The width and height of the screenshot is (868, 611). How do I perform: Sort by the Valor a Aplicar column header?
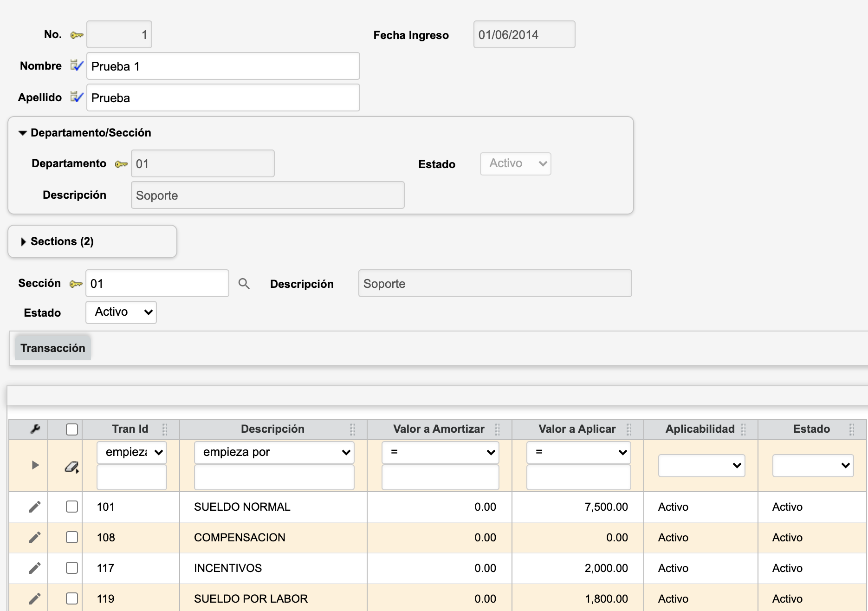coord(577,429)
